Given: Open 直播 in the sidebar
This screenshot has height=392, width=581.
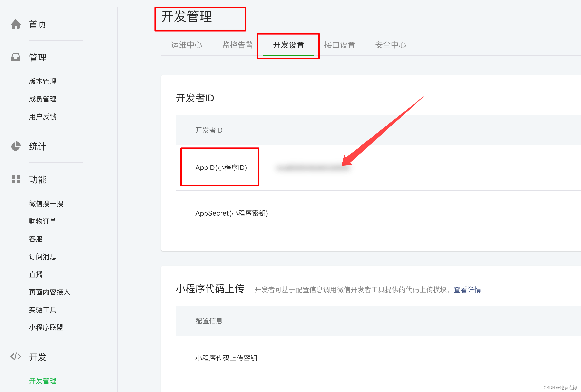Looking at the screenshot, I should coord(36,274).
